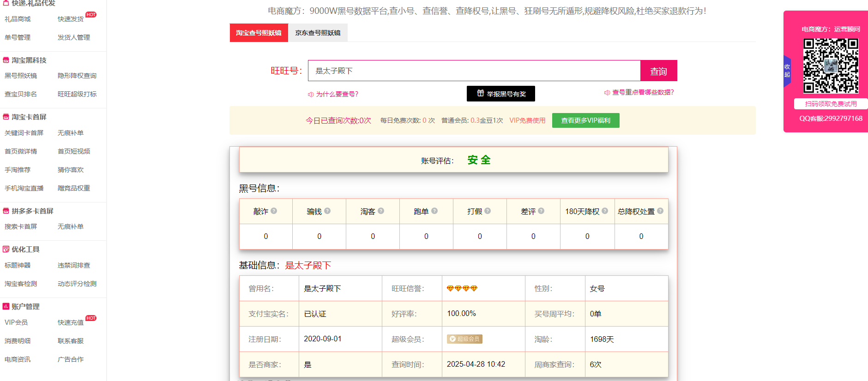Image resolution: width=868 pixels, height=381 pixels.
Task: Collapse the side panel with 收起
Action: [x=787, y=71]
